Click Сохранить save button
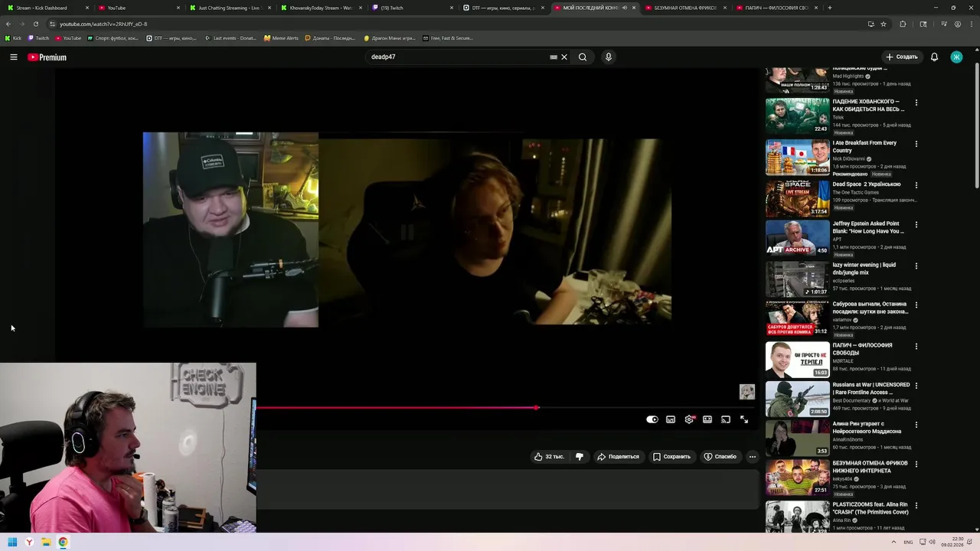Screen dimensions: 980x551 pyautogui.click(x=671, y=457)
